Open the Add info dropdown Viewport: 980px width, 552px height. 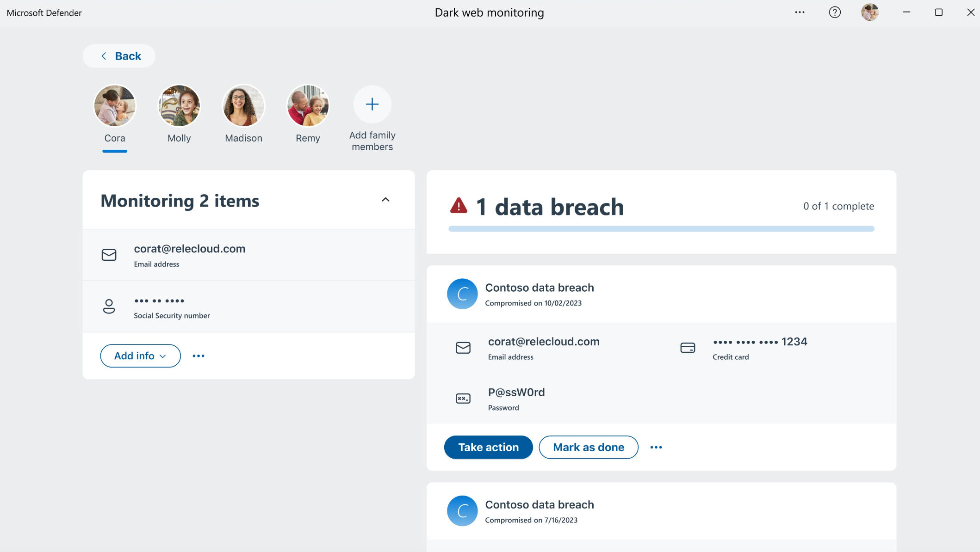click(140, 356)
